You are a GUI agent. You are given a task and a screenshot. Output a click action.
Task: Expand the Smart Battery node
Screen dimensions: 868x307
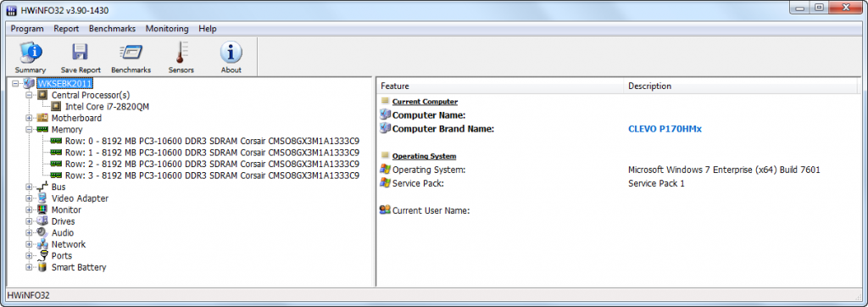point(29,268)
